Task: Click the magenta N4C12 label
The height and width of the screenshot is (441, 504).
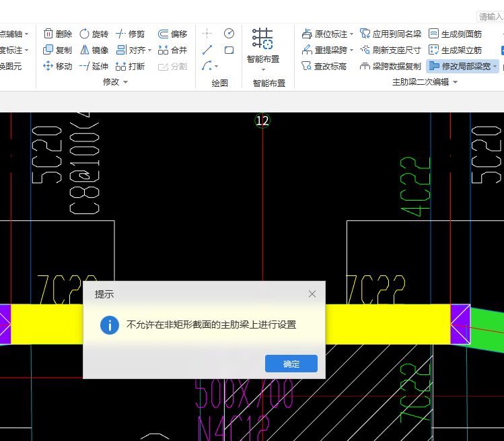Action: [233, 428]
